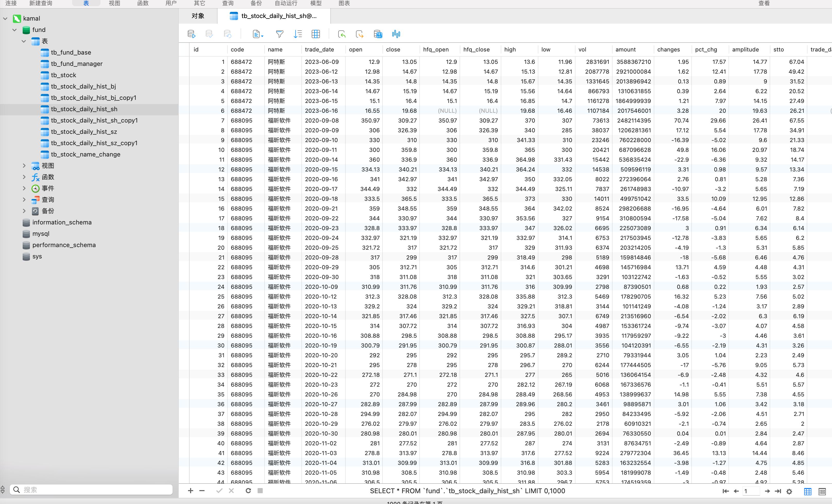The height and width of the screenshot is (504, 832).
Task: Switch to grid view icon
Action: (x=808, y=492)
